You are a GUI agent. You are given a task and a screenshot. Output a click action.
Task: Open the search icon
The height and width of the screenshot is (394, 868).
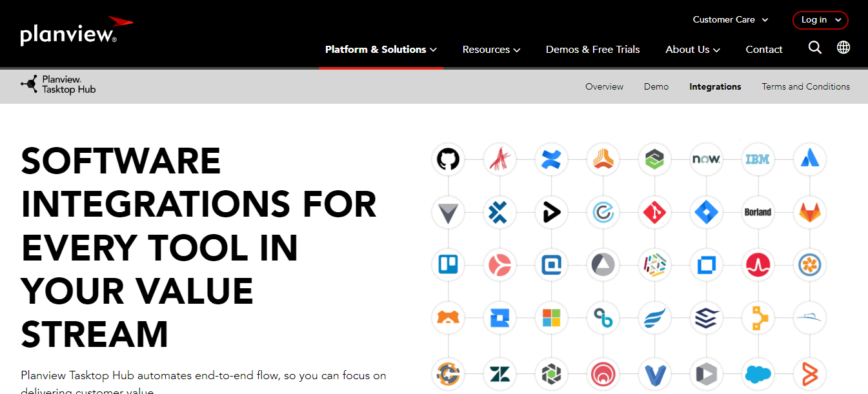(815, 48)
